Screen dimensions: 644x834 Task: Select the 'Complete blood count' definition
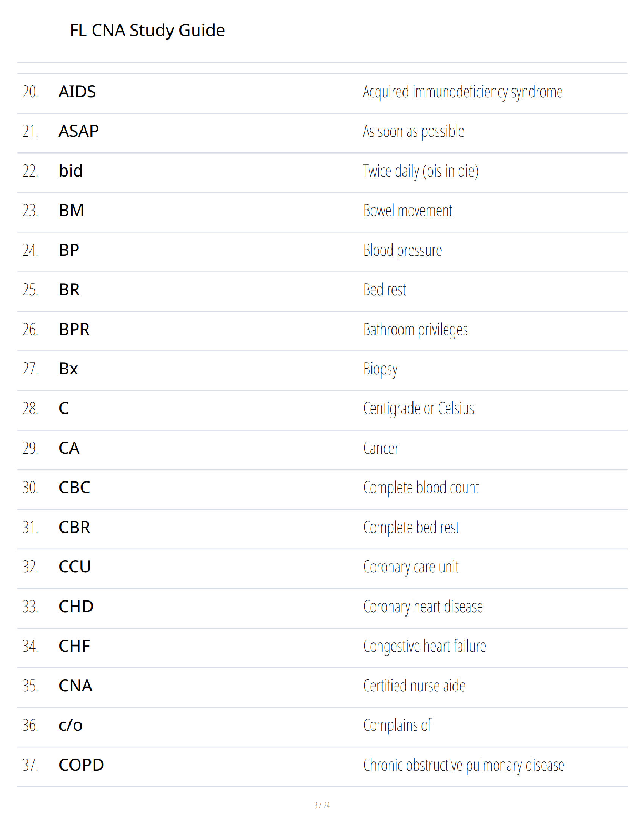click(421, 488)
